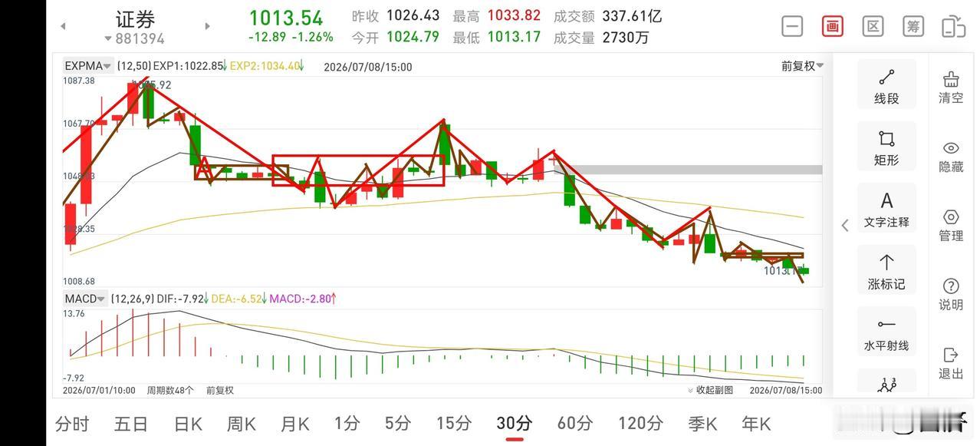The image size is (980, 446).
Task: Expand the 证券 881394 stock code dropdown
Action: (x=135, y=38)
